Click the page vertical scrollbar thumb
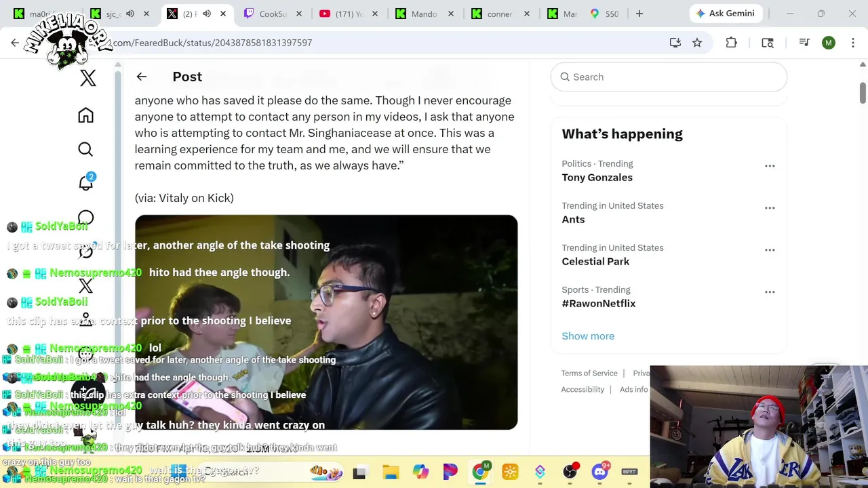Screen dimensions: 868x488 (x=863, y=92)
